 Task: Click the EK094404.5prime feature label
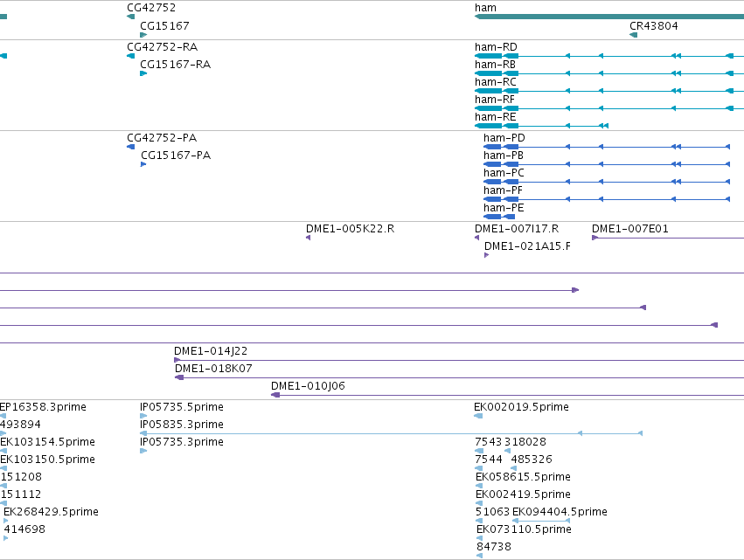point(560,512)
